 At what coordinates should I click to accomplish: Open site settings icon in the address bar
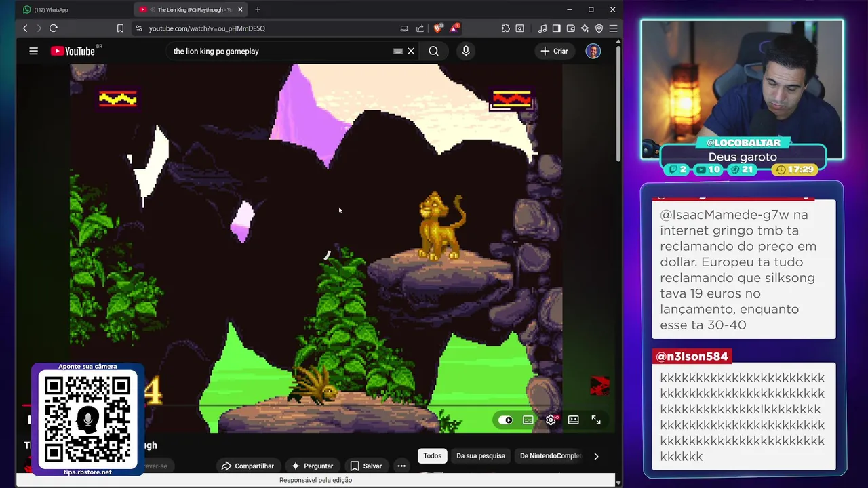[x=138, y=28]
